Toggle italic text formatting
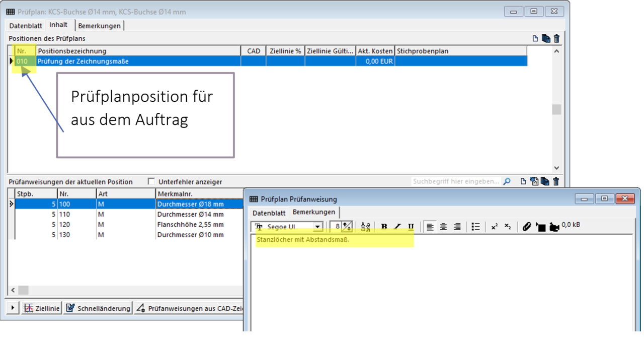 [397, 227]
